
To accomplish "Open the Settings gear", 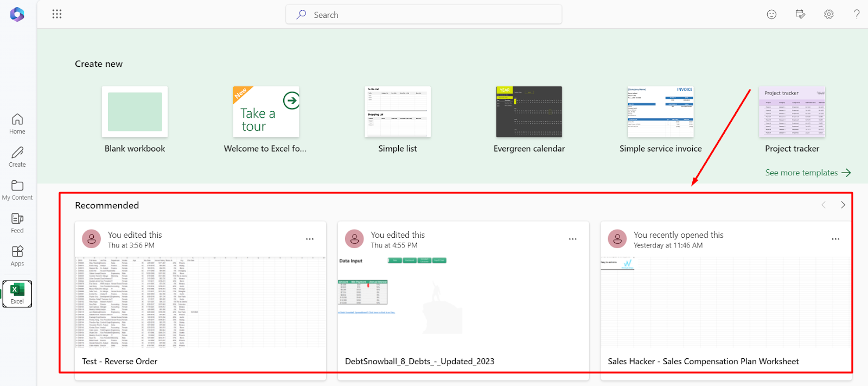I will pos(829,15).
